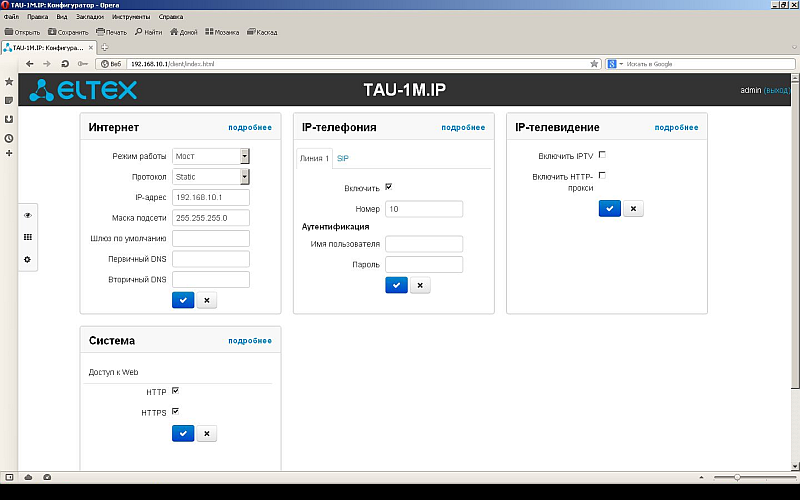Click the Tile (Мозаика) toolbar icon
Viewport: 800px width, 500px height.
pyautogui.click(x=222, y=32)
